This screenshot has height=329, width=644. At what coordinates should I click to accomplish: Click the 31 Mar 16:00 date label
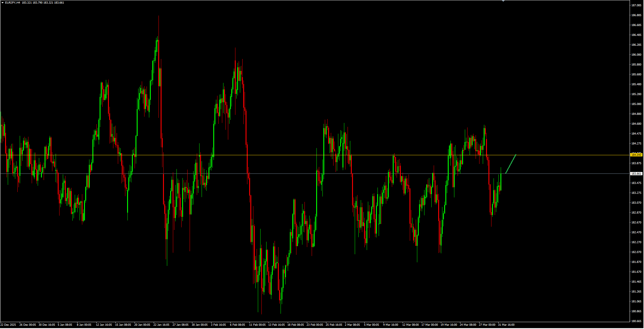[x=506, y=325]
